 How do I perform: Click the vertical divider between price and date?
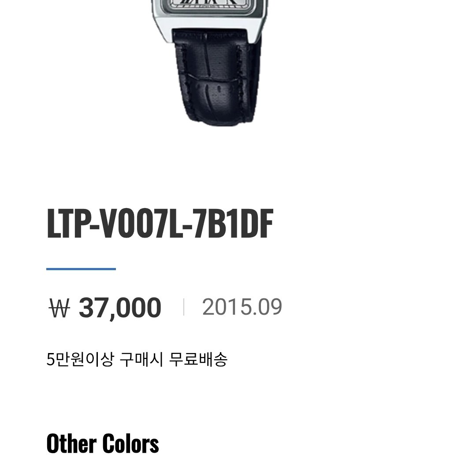(x=184, y=307)
